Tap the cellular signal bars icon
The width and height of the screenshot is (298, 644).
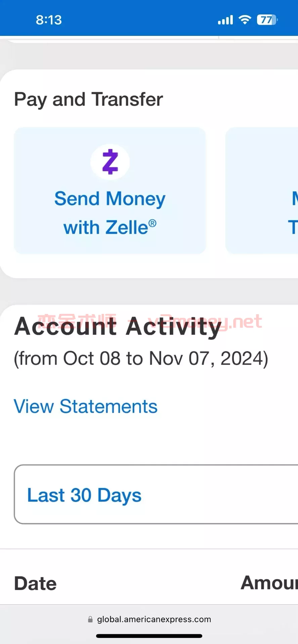[225, 20]
